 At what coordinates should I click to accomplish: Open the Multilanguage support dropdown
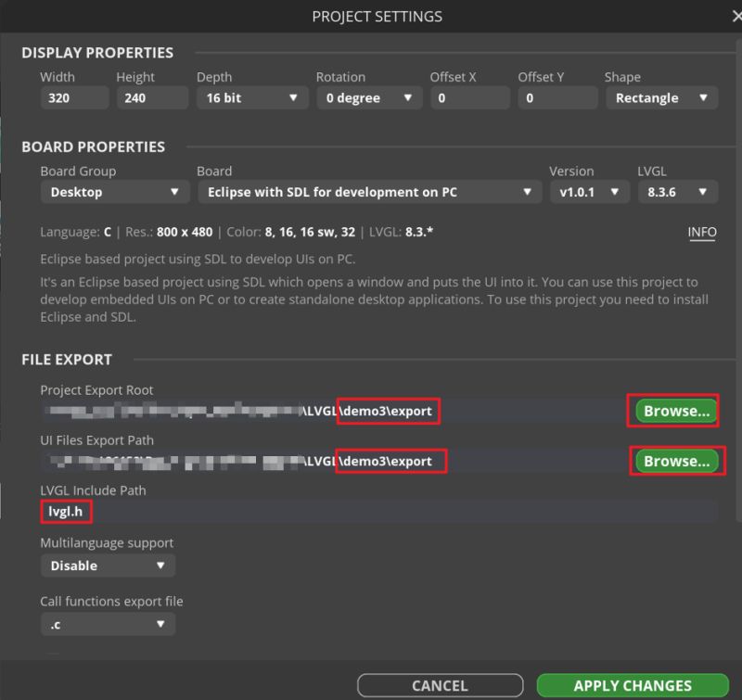[x=107, y=566]
